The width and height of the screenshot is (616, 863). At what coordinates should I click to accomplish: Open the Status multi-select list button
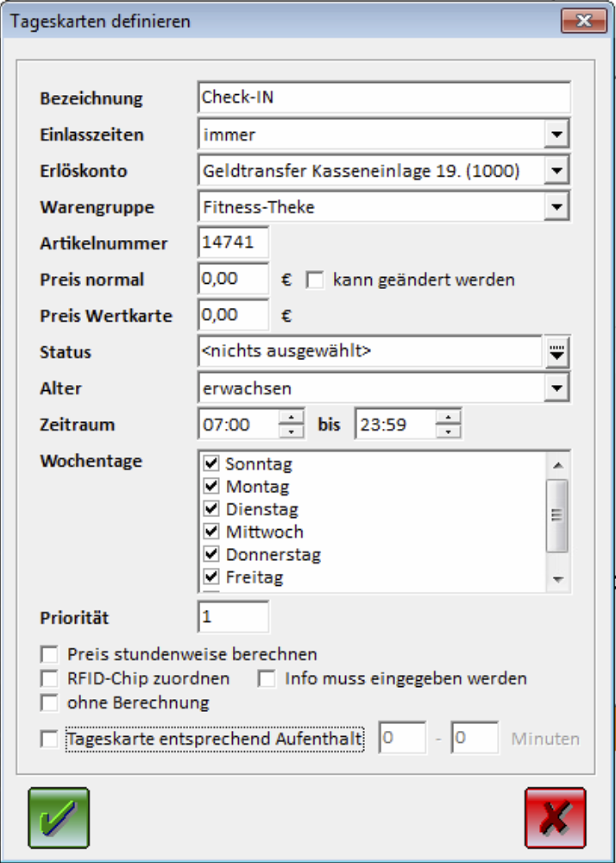(557, 352)
